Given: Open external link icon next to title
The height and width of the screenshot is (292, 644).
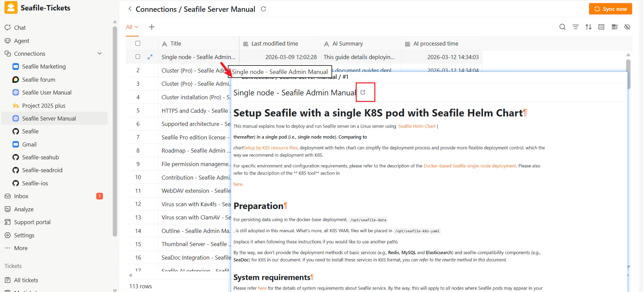Looking at the screenshot, I should [x=363, y=92].
